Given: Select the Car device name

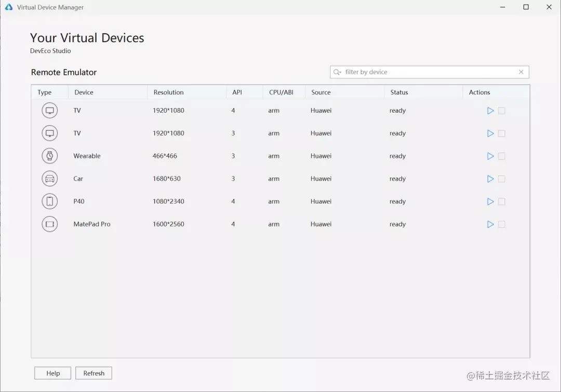Looking at the screenshot, I should tap(78, 179).
